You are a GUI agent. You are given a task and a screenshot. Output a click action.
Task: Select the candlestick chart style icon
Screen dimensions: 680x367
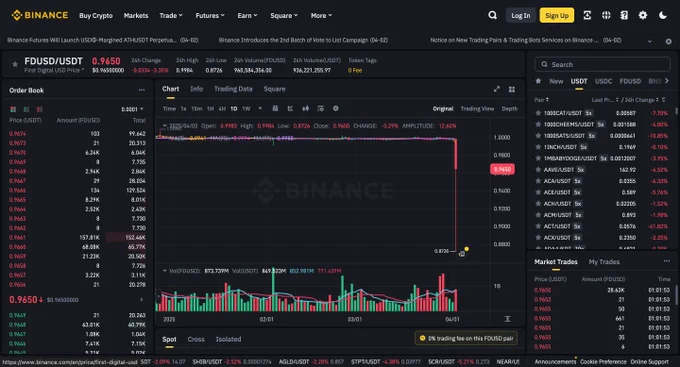point(305,108)
